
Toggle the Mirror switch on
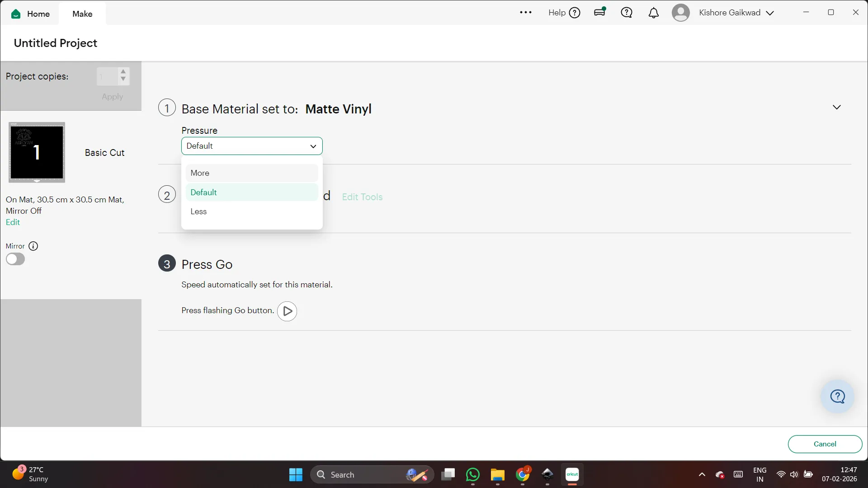tap(15, 259)
